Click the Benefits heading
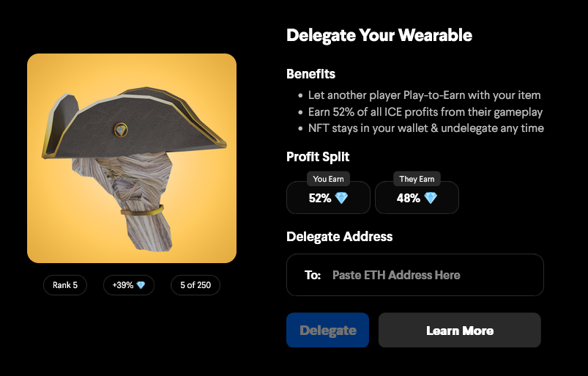Screen dimensions: 588x376 (311, 74)
